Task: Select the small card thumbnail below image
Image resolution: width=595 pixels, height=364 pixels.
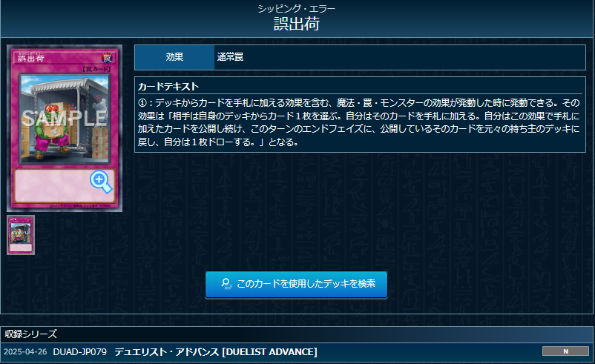Action: coord(21,235)
